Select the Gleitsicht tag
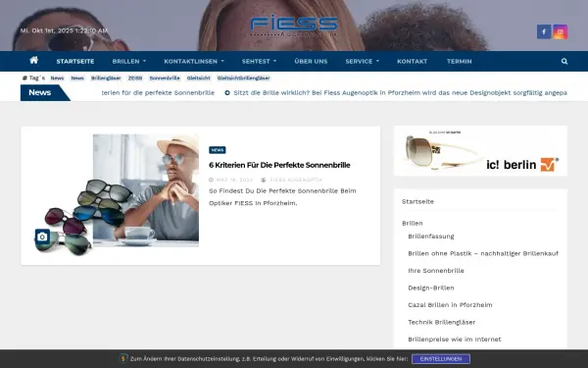588x368 pixels. coord(198,79)
